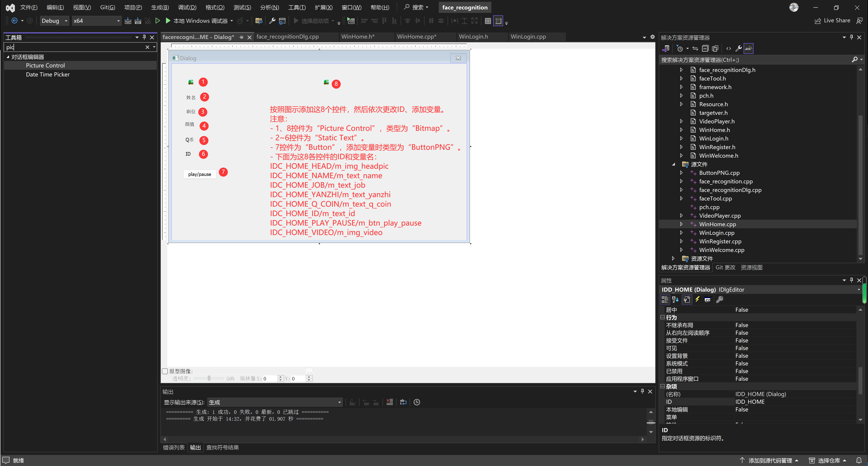
Task: Open the Debug configuration dropdown
Action: 55,21
